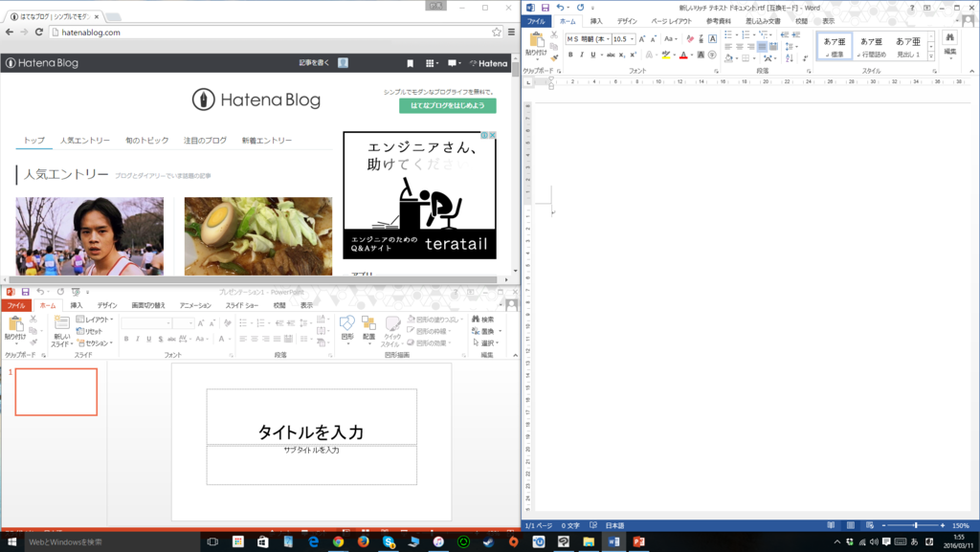The height and width of the screenshot is (552, 980).
Task: Collapse the Word ribbon with the chevron
Action: (972, 71)
